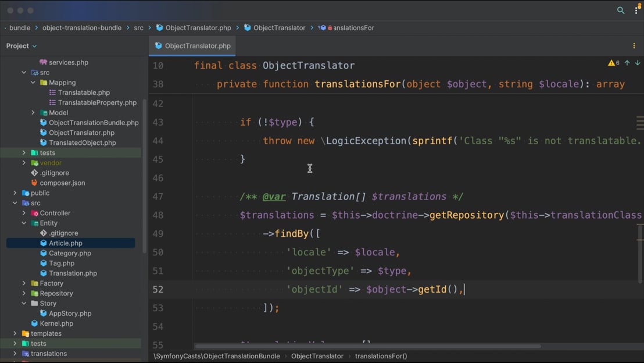Click the AppStory.php class icon
This screenshot has width=644, height=363.
point(43,313)
